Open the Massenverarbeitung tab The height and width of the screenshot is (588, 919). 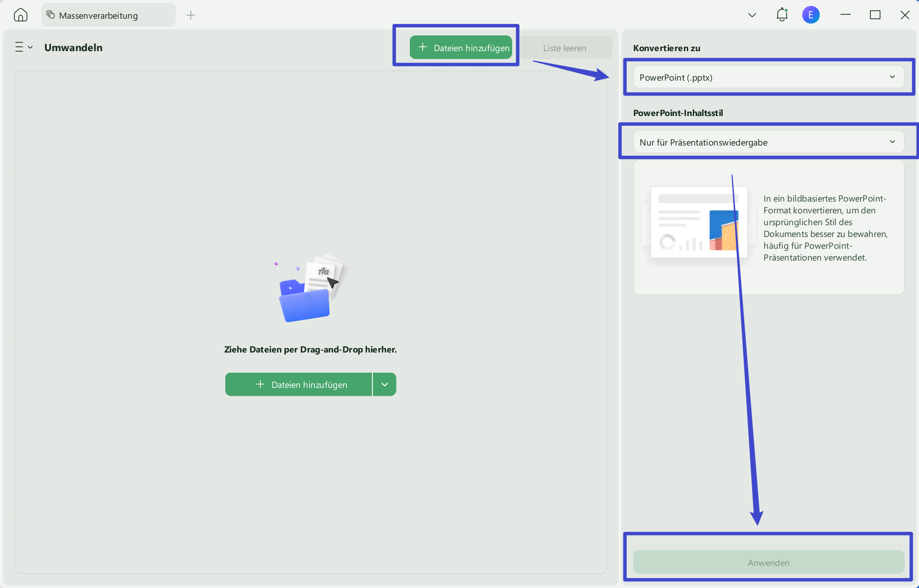tap(108, 15)
